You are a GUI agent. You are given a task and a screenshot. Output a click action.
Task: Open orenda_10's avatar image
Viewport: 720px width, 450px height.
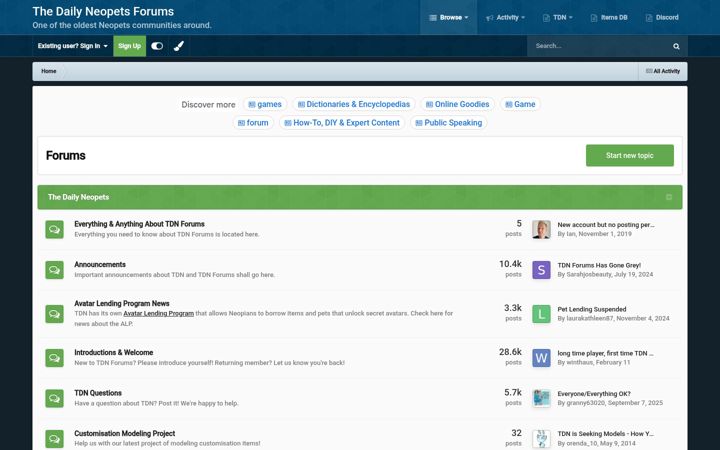pos(541,439)
